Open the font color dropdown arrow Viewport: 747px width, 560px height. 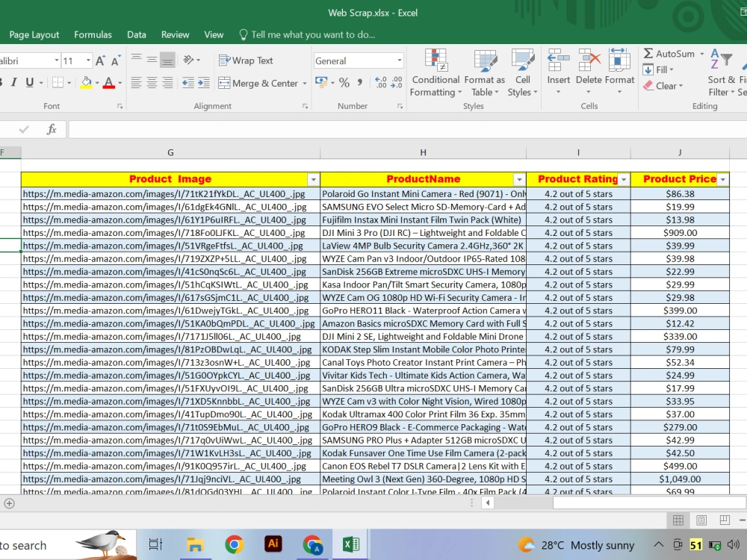pyautogui.click(x=120, y=83)
